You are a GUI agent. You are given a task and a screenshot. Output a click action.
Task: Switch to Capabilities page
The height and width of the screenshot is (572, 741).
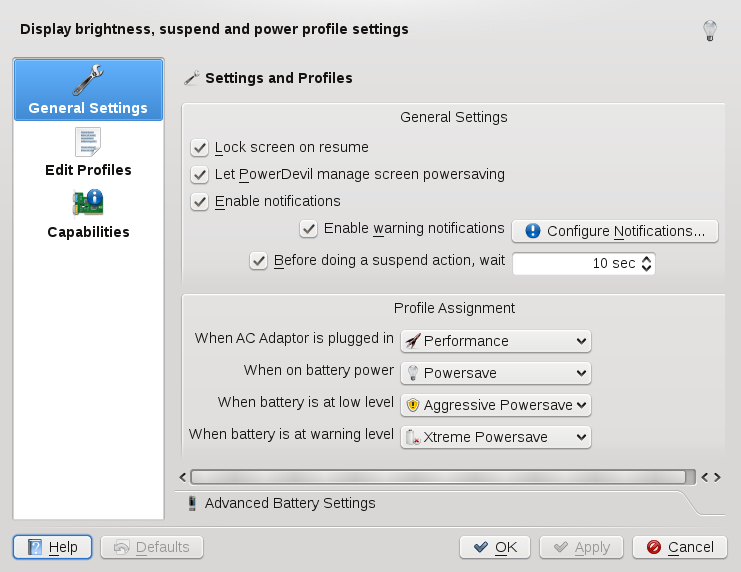tap(88, 214)
